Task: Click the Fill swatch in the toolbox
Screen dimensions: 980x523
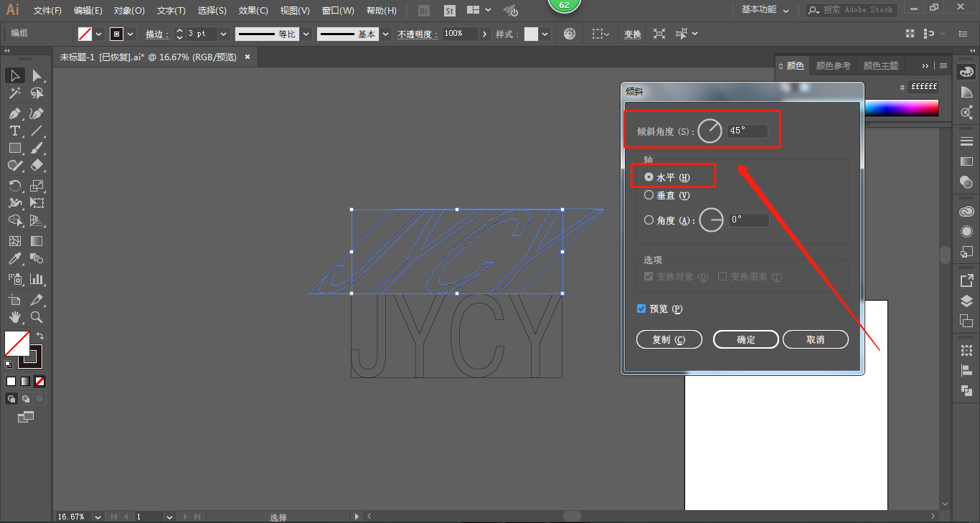Action: (17, 343)
